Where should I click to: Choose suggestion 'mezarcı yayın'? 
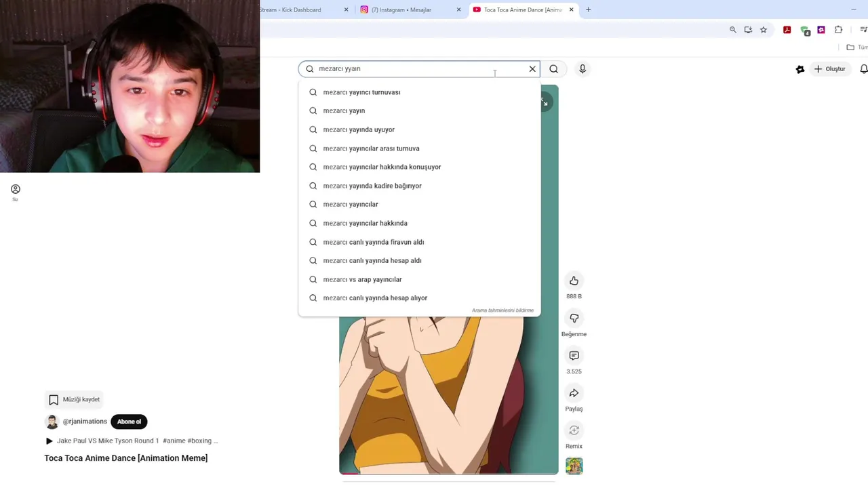click(419, 110)
